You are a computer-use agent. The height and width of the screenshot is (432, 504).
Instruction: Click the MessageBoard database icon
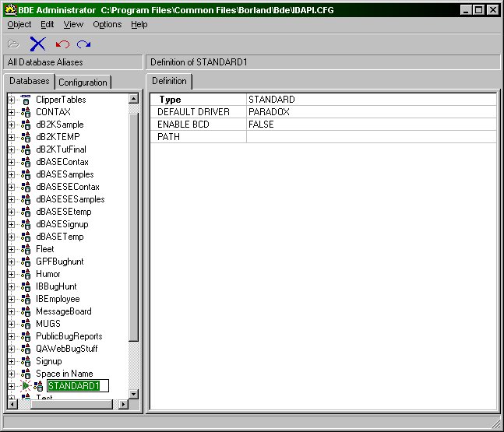26,311
